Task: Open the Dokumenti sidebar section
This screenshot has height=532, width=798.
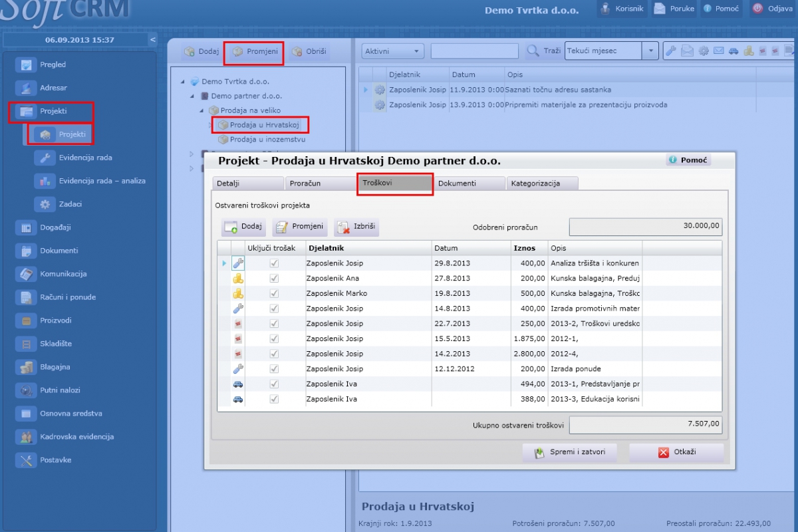Action: point(59,251)
